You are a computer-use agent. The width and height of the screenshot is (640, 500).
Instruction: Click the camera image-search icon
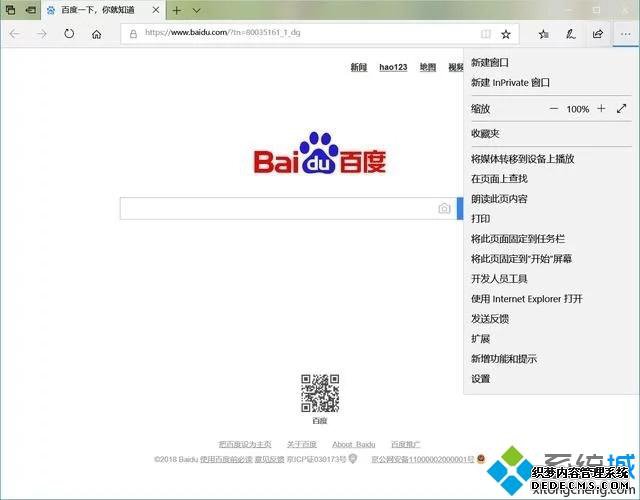444,209
